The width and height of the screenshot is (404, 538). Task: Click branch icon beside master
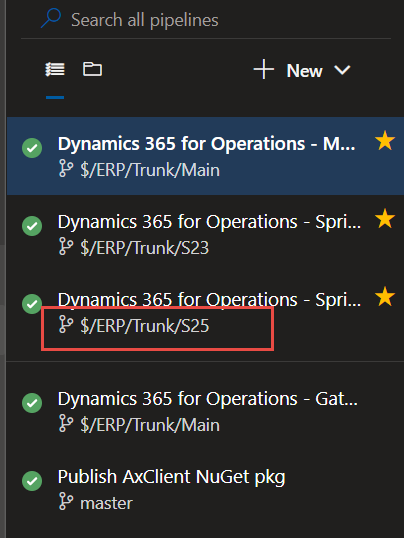point(66,501)
